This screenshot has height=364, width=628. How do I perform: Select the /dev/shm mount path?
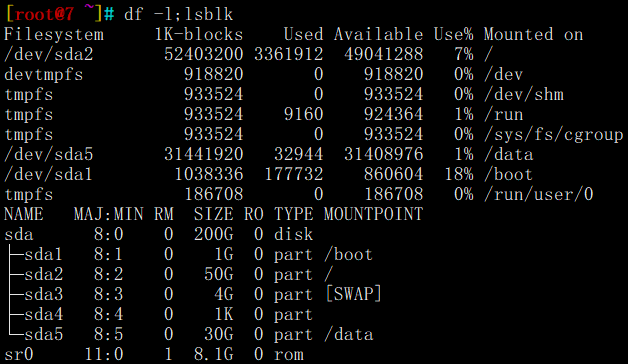523,95
